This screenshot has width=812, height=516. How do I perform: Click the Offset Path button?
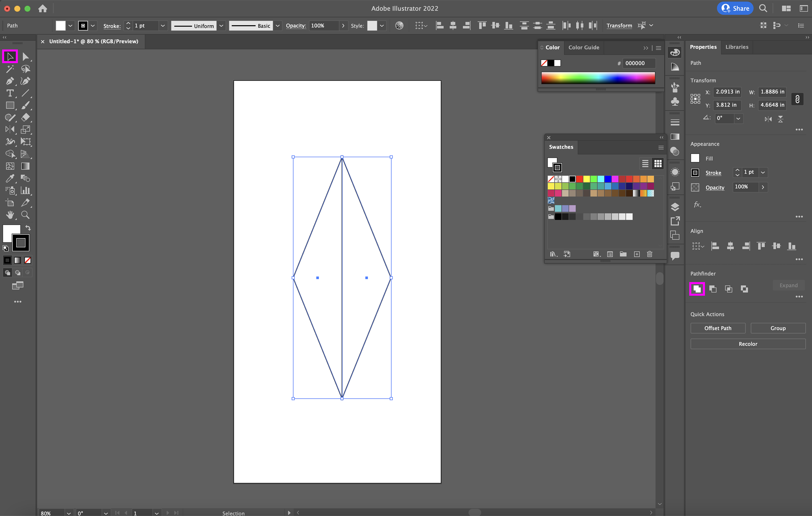click(x=718, y=328)
